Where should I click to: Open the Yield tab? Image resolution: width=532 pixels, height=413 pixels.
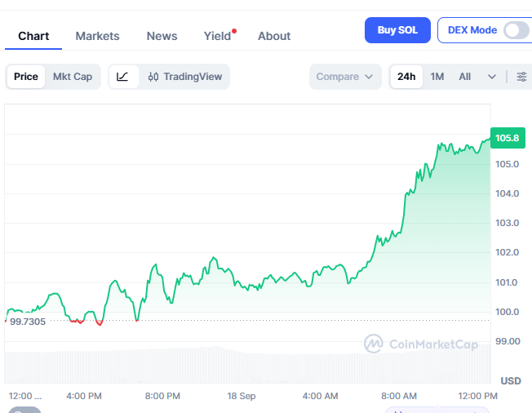click(218, 36)
